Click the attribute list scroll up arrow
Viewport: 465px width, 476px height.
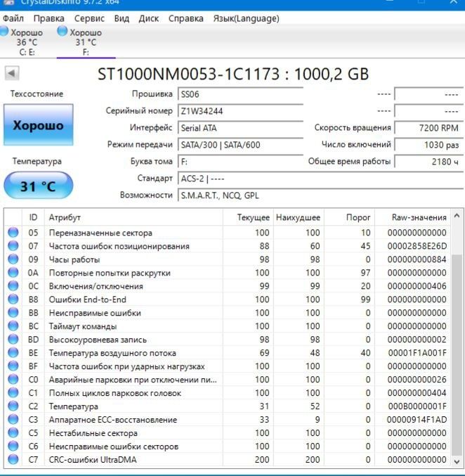457,216
